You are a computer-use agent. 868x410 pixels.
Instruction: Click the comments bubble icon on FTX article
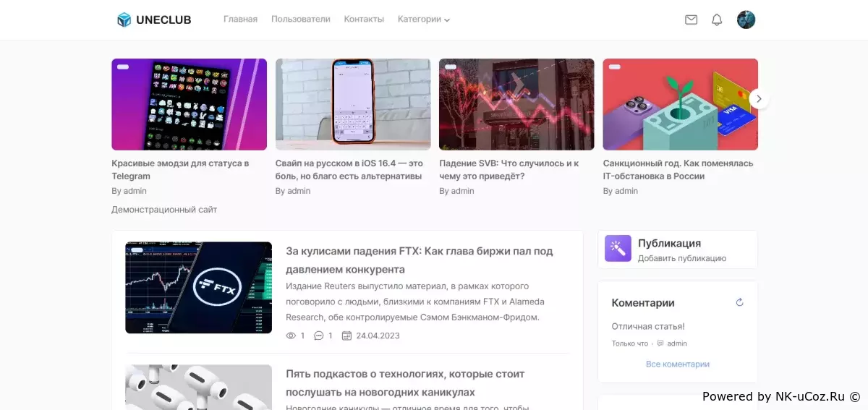coord(319,336)
